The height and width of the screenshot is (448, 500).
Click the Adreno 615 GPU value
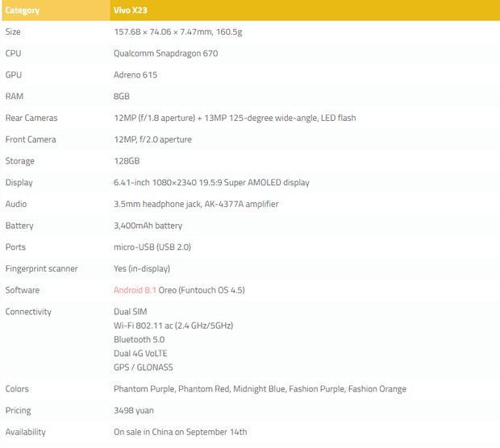click(x=135, y=75)
